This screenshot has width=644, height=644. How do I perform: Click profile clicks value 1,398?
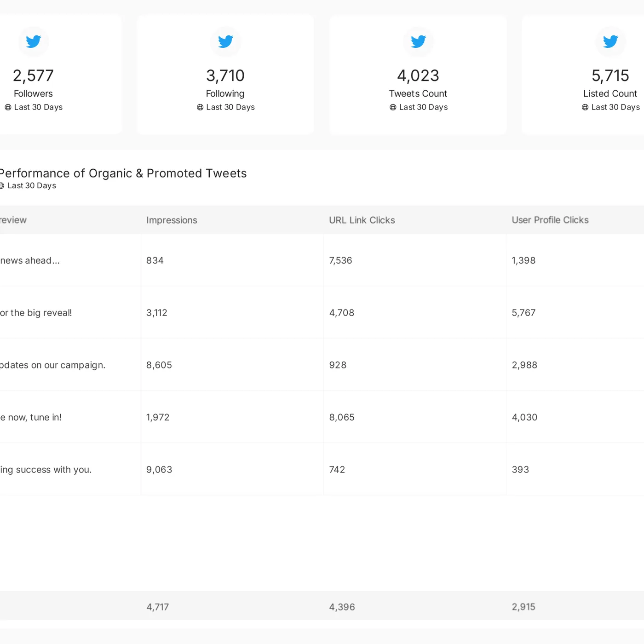coord(523,261)
